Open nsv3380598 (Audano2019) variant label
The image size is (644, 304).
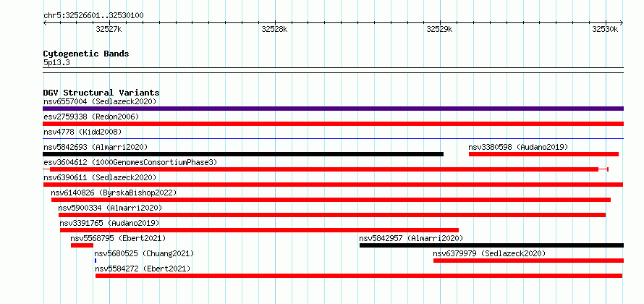518,147
